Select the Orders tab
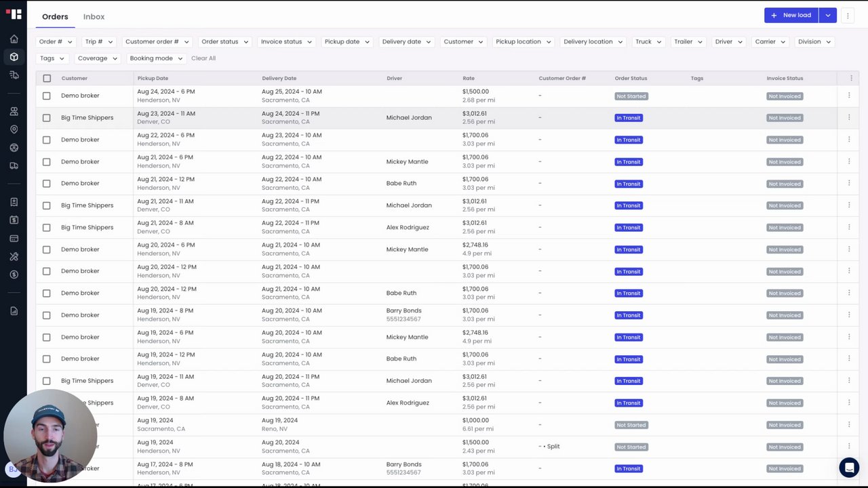Viewport: 868px width, 488px height. pyautogui.click(x=55, y=17)
